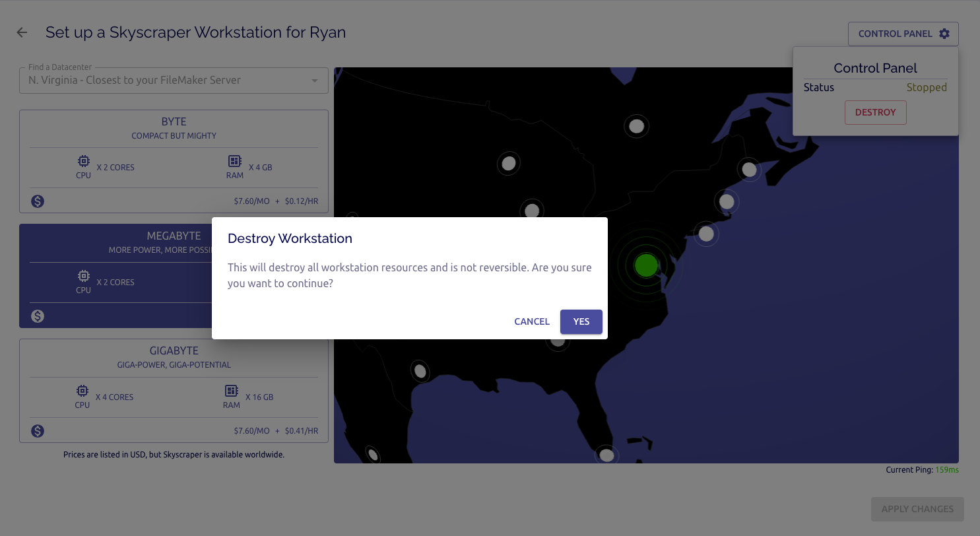Click the RAM icon in BYTE card

tap(234, 161)
